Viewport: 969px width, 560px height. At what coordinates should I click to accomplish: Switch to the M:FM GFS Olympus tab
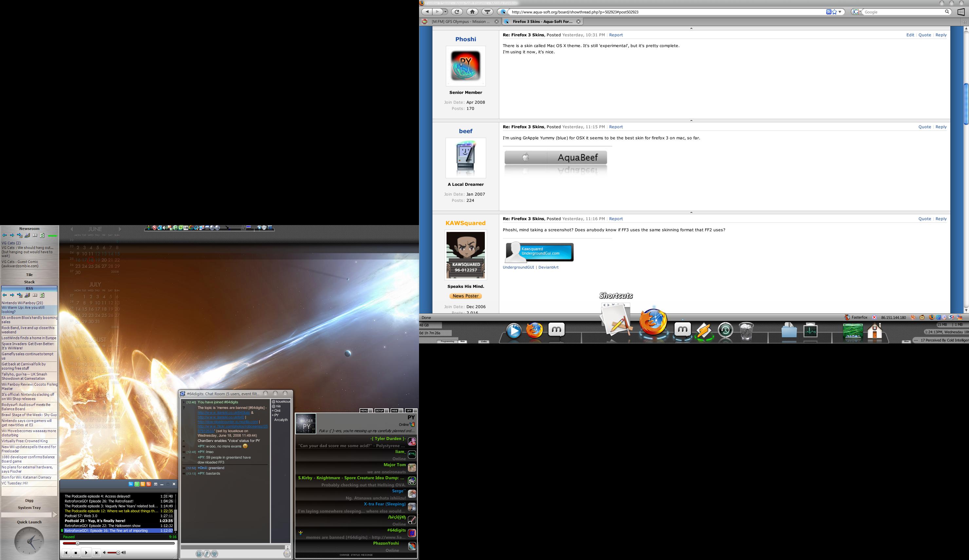pyautogui.click(x=460, y=22)
